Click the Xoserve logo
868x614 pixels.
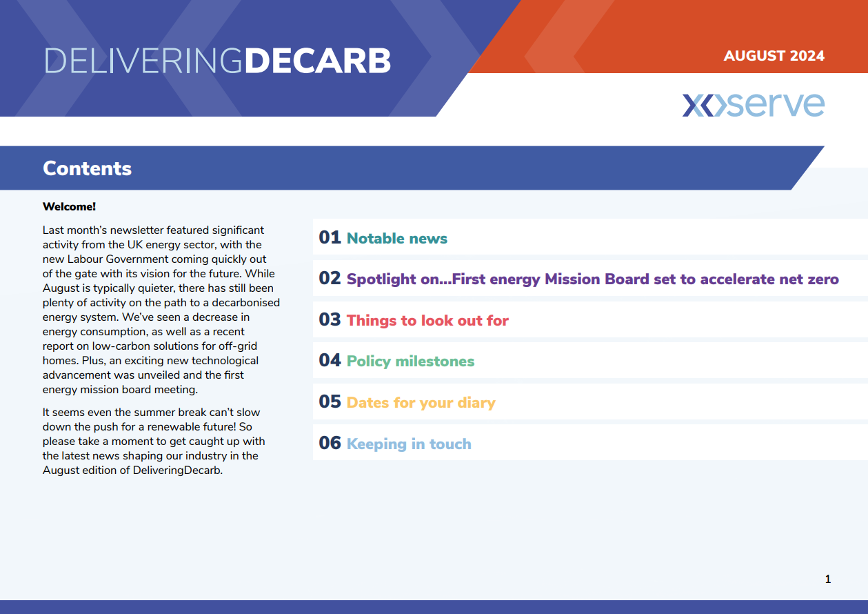(x=754, y=105)
